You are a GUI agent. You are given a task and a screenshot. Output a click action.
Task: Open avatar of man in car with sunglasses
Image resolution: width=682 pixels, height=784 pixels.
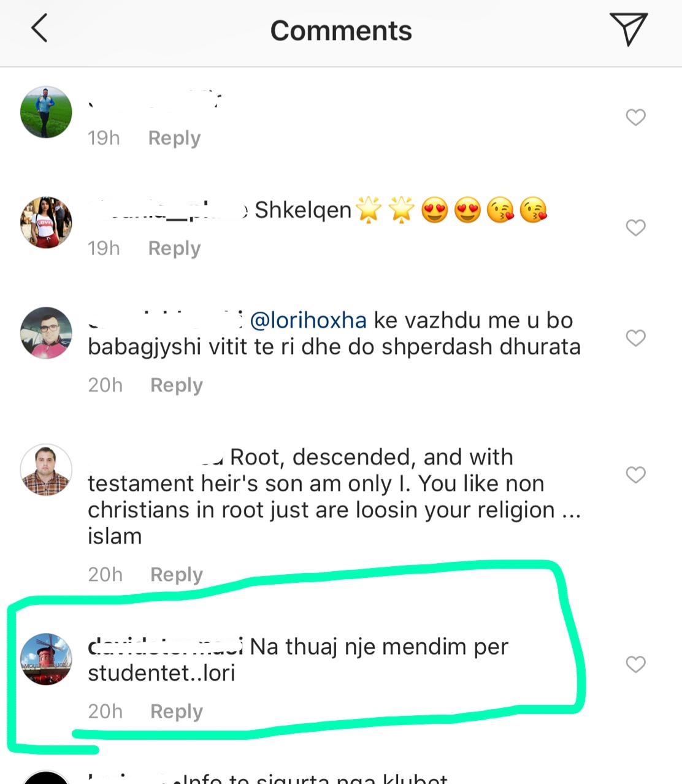click(x=47, y=333)
